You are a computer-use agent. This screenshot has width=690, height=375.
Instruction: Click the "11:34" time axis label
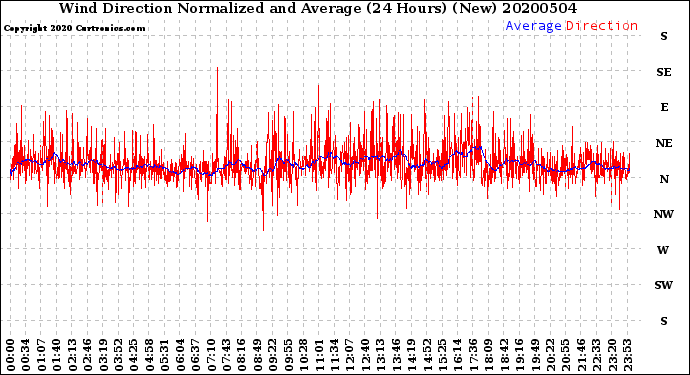coord(335,355)
